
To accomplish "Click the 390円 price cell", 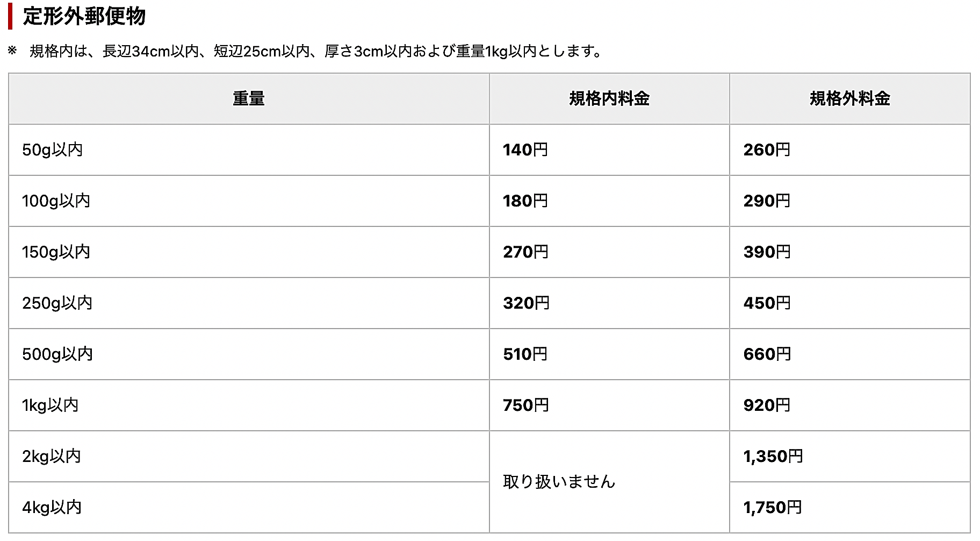I will (x=767, y=252).
